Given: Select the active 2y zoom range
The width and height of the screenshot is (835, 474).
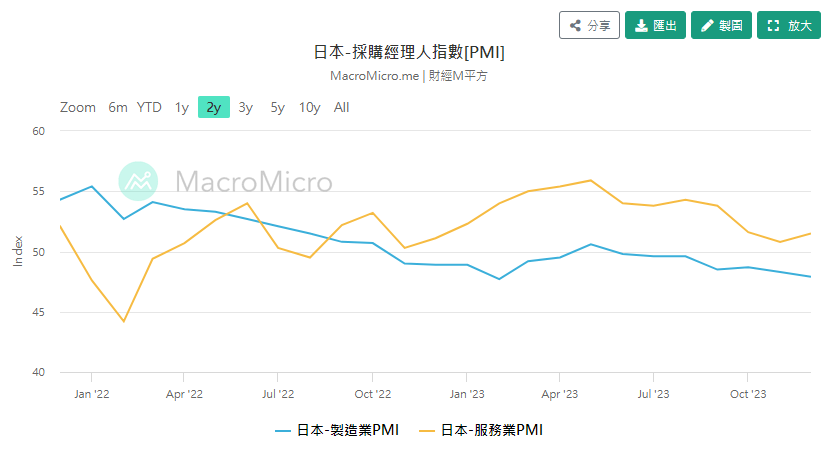Looking at the screenshot, I should coord(214,107).
